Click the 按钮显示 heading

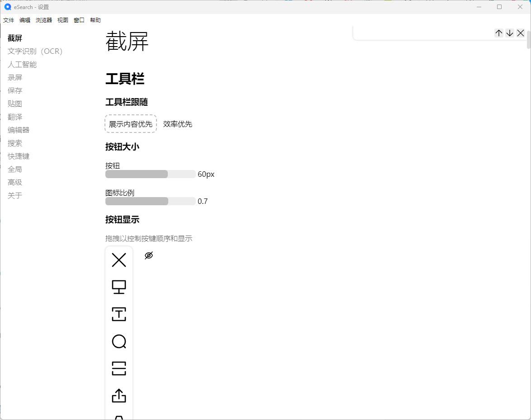tap(122, 219)
